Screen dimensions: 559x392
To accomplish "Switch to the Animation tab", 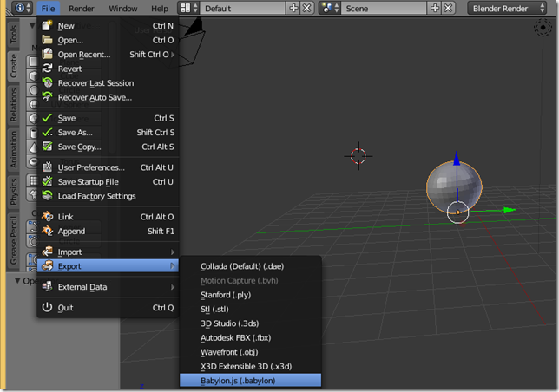I will tap(13, 149).
